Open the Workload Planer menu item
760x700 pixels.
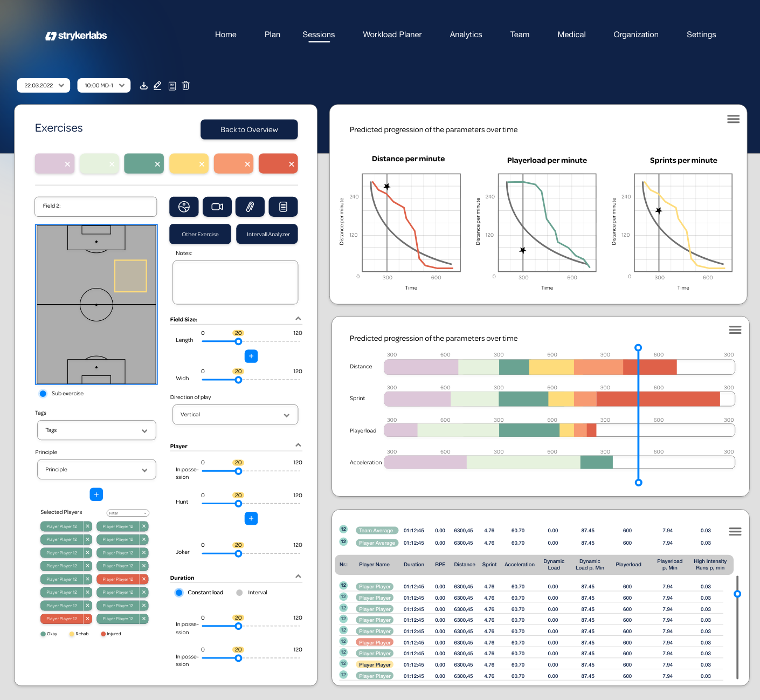click(392, 35)
